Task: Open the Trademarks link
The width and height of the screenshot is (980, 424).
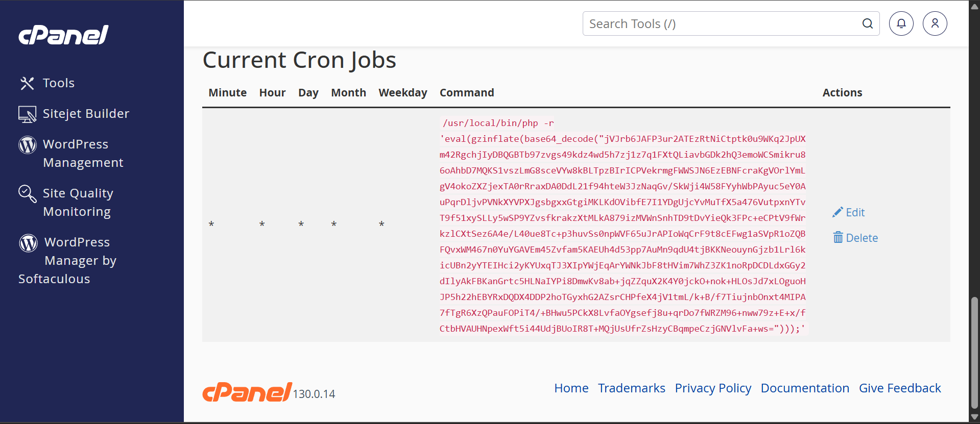Action: point(631,388)
